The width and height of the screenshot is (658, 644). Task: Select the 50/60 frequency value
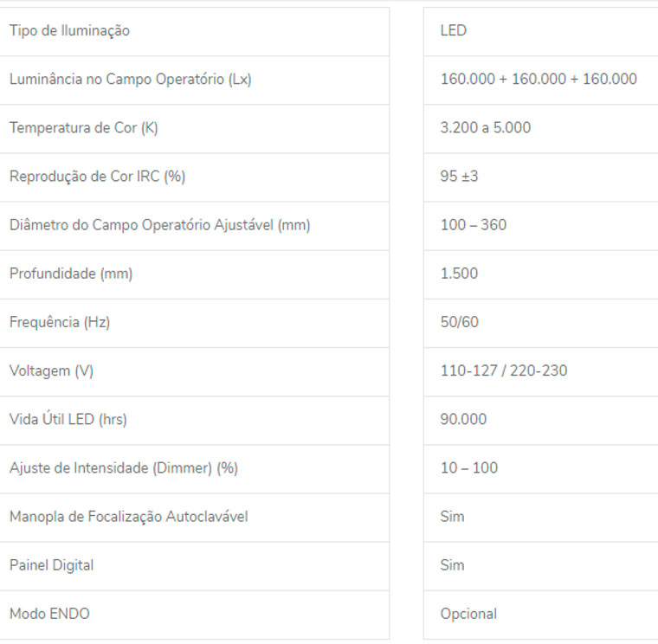click(x=460, y=322)
